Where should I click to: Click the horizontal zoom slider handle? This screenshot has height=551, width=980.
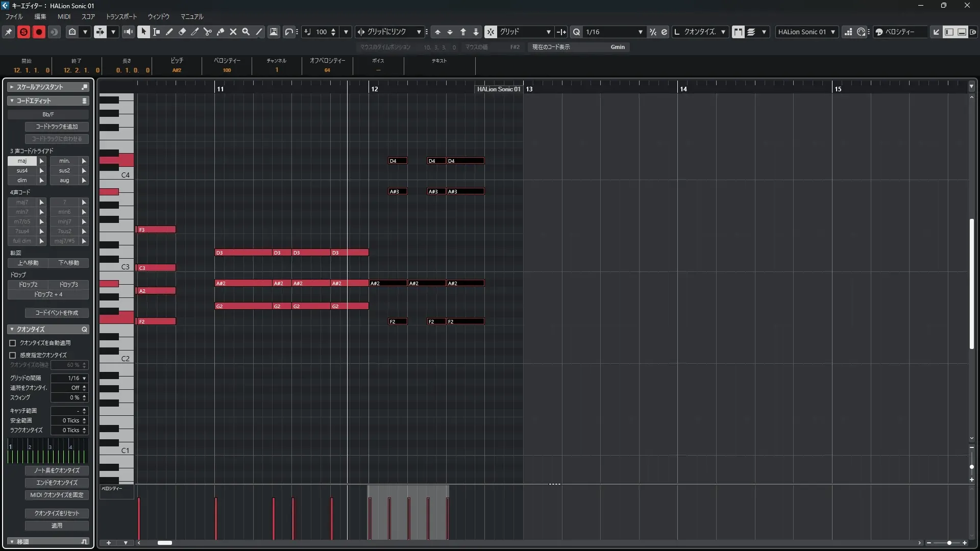click(949, 543)
